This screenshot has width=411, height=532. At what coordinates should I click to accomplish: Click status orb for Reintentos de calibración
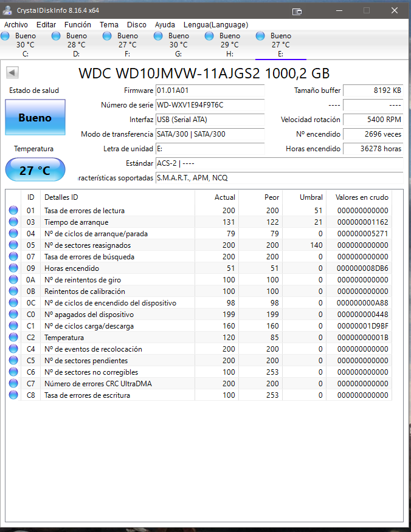[13, 291]
